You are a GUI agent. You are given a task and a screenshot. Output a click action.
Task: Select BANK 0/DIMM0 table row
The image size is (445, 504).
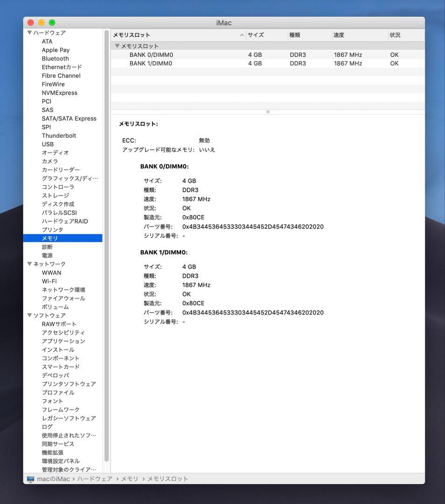[x=268, y=55]
